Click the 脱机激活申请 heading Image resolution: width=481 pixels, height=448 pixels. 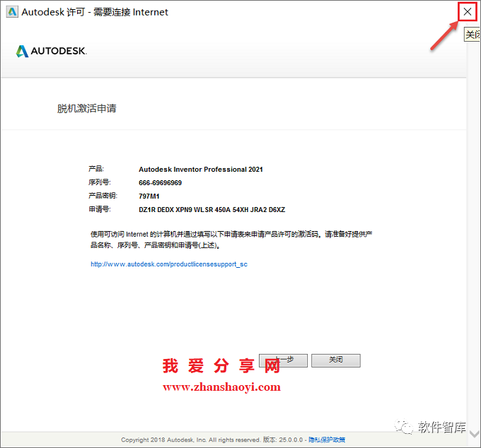(87, 109)
